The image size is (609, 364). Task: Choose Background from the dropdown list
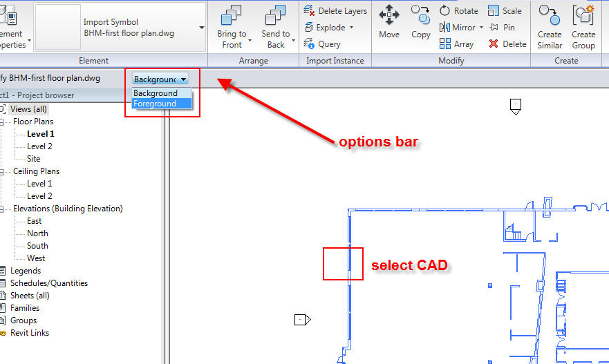pyautogui.click(x=162, y=93)
